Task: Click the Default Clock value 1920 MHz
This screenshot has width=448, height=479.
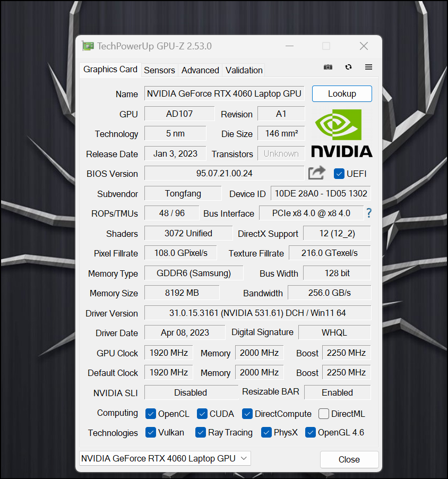Action: coord(169,372)
